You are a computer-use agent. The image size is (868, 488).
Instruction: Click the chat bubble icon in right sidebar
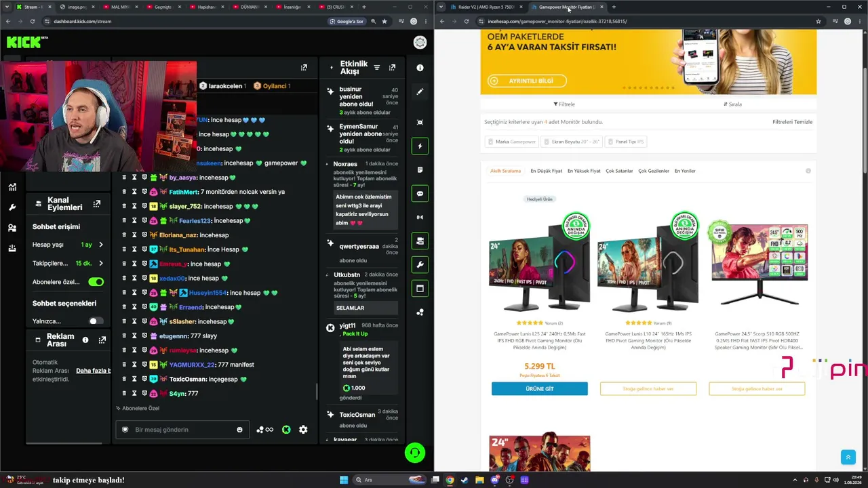[x=420, y=194]
